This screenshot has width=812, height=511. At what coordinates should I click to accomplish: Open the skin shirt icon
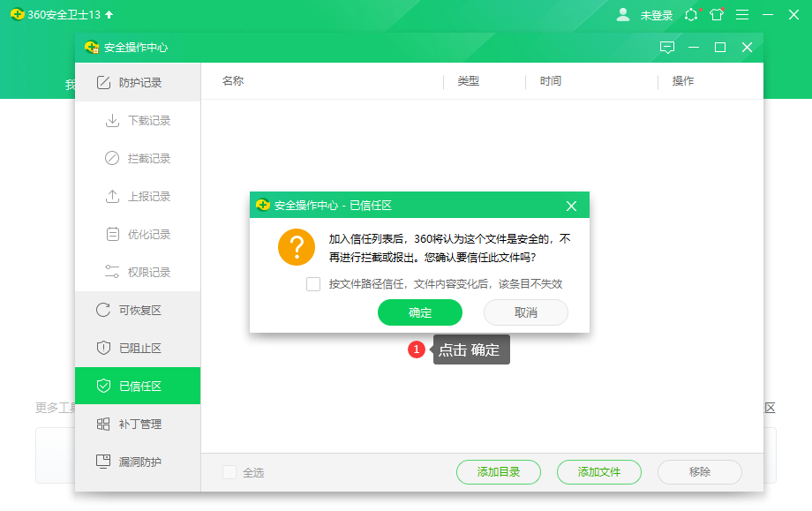(717, 14)
